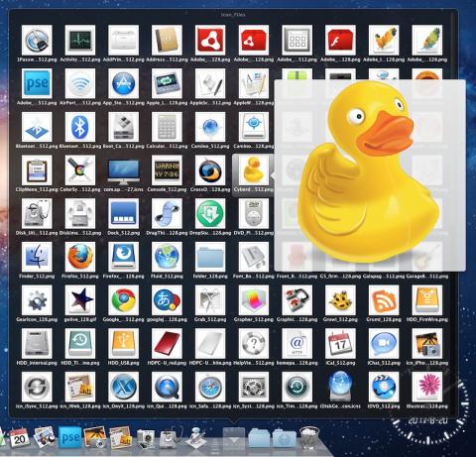This screenshot has width=476, height=457.
Task: Open the Firefox_512.png fox globe icon
Action: [80, 257]
